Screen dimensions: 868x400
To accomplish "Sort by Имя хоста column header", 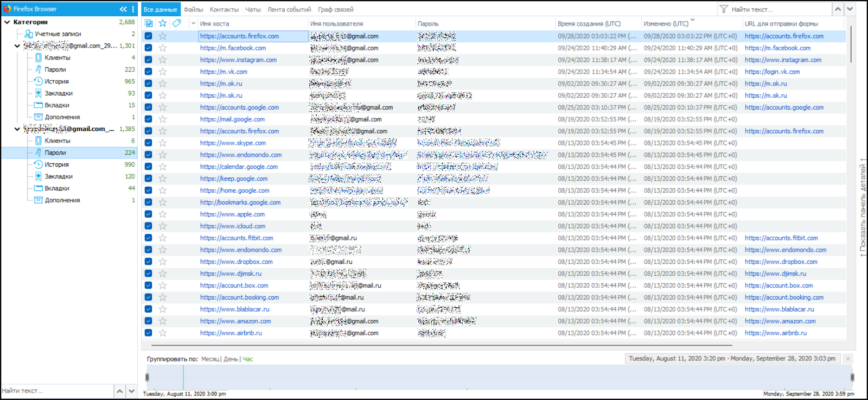I will (x=214, y=24).
